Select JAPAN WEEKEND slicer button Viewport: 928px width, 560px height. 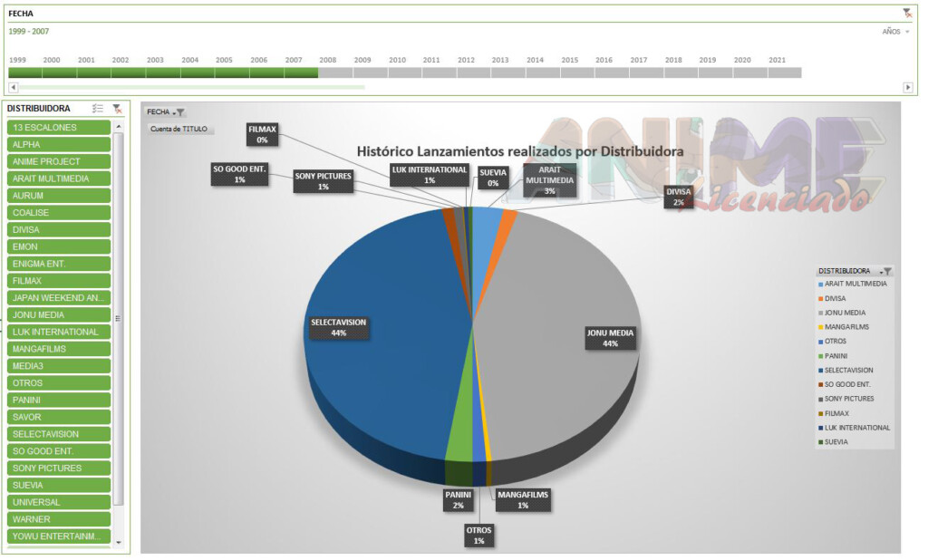click(x=59, y=298)
